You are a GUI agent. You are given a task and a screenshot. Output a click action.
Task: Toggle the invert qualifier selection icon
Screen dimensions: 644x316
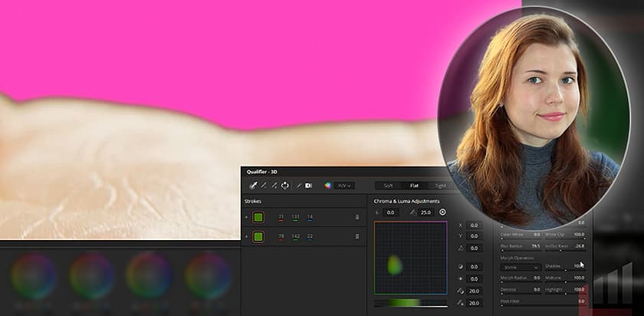(308, 186)
